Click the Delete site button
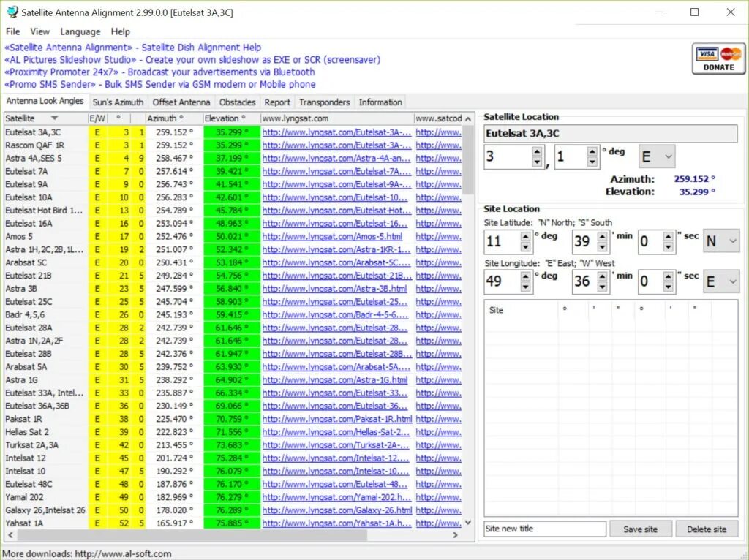This screenshot has width=749, height=560. click(x=707, y=529)
